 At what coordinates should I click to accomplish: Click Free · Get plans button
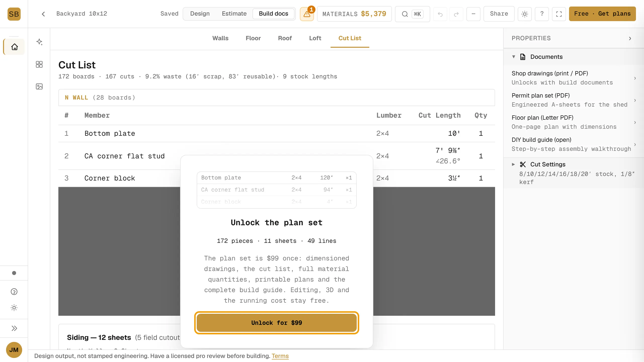(x=602, y=14)
